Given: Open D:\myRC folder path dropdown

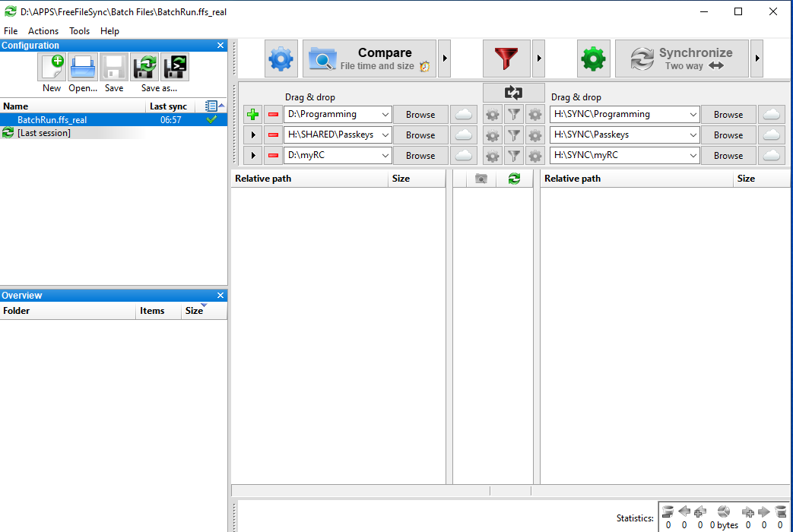Looking at the screenshot, I should (385, 155).
